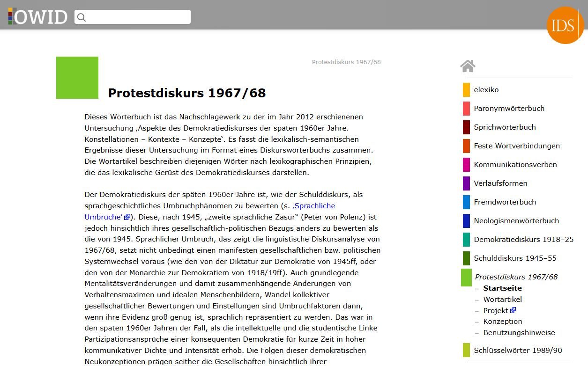Screen dimensions: 588x366
Task: Click the blue square beside Fremdwörterbuch
Action: 466,202
